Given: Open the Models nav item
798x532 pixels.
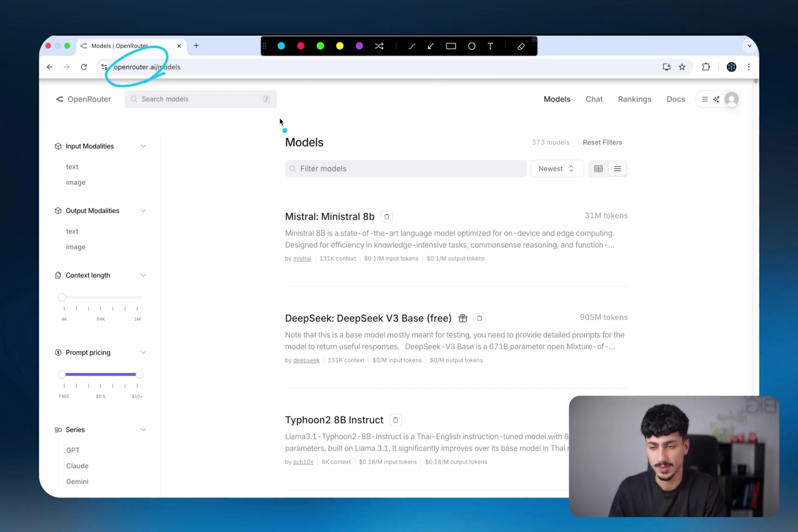Looking at the screenshot, I should 557,99.
